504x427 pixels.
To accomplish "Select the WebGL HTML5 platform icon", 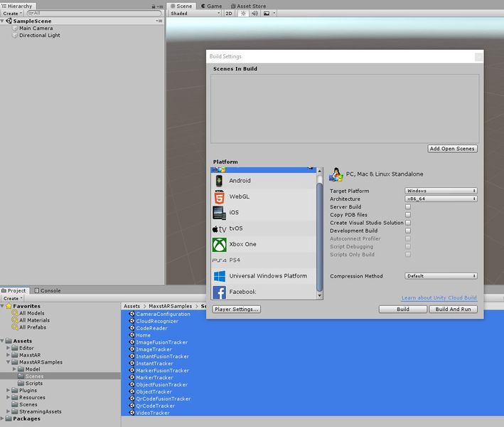I will [219, 197].
